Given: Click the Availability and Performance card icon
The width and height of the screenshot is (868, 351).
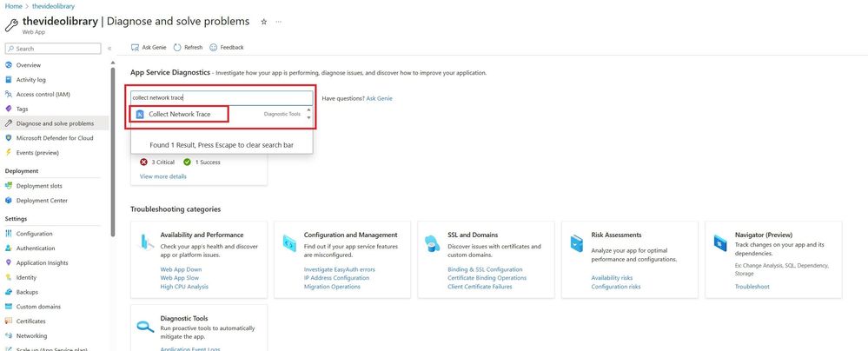Looking at the screenshot, I should click(146, 242).
